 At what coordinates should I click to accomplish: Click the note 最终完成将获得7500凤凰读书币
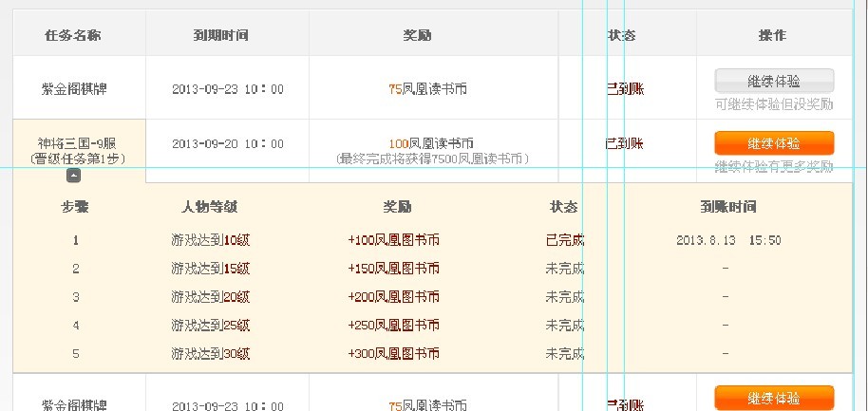coord(432,159)
